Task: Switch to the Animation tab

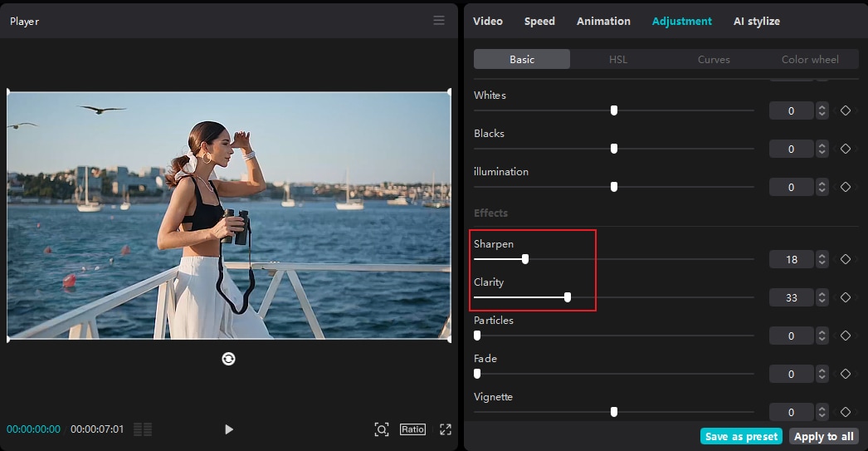Action: click(603, 21)
